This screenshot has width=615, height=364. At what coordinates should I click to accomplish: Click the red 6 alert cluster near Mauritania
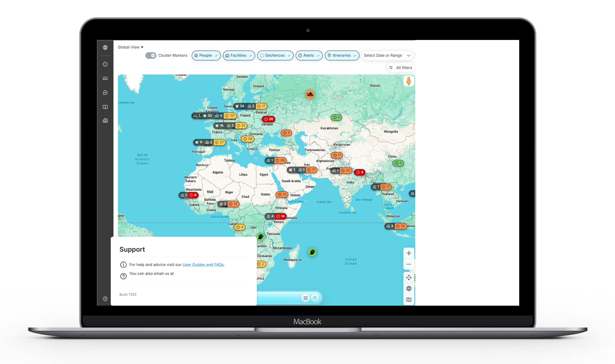(x=193, y=195)
